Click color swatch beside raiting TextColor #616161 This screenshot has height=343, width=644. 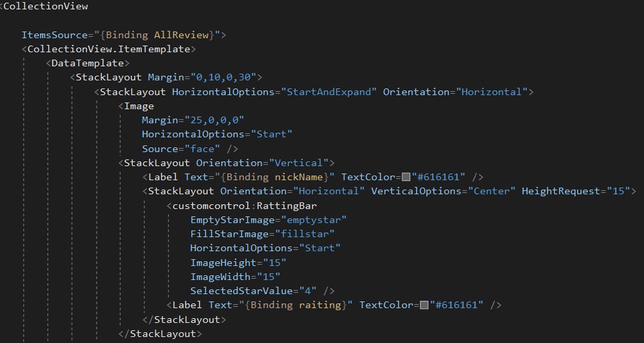424,305
